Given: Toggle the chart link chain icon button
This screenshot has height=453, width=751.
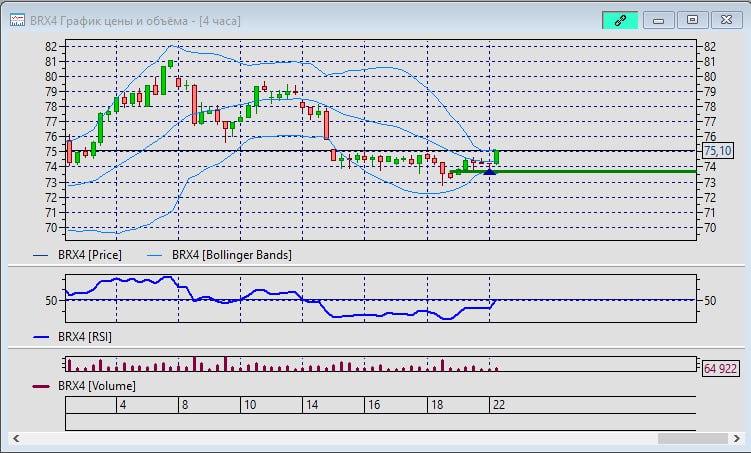Looking at the screenshot, I should tap(620, 20).
